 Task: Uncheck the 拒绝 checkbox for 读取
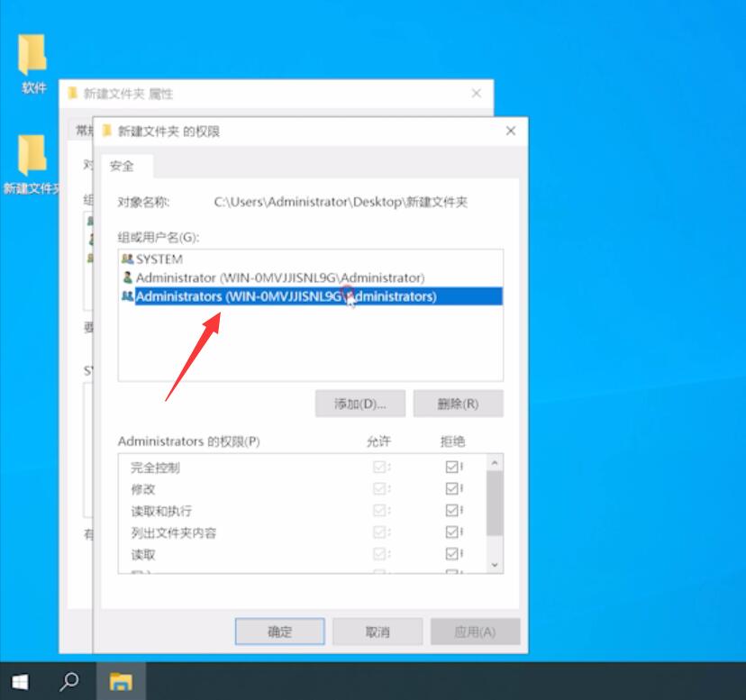coord(451,553)
